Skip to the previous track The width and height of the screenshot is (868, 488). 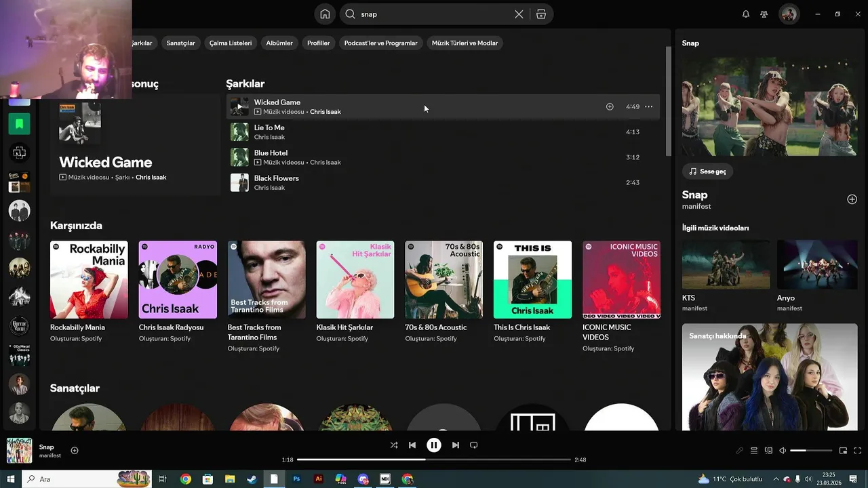pyautogui.click(x=412, y=445)
